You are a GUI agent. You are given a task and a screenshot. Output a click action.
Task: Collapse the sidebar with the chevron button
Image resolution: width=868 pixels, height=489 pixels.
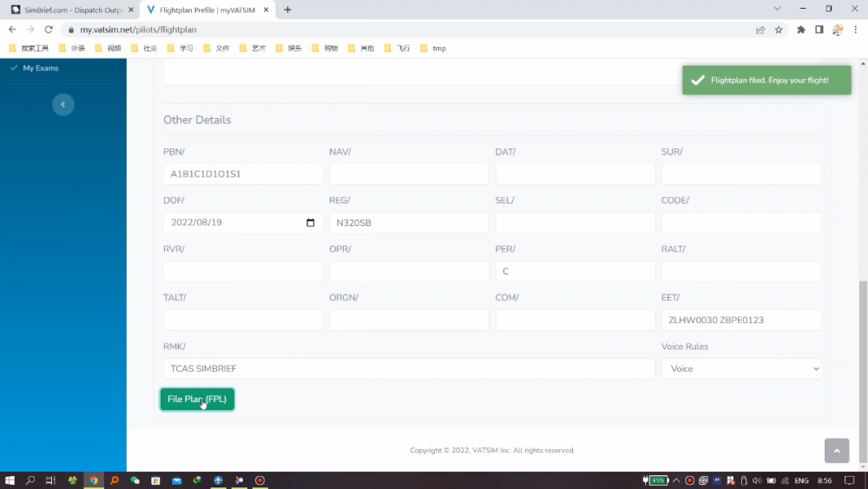point(62,104)
